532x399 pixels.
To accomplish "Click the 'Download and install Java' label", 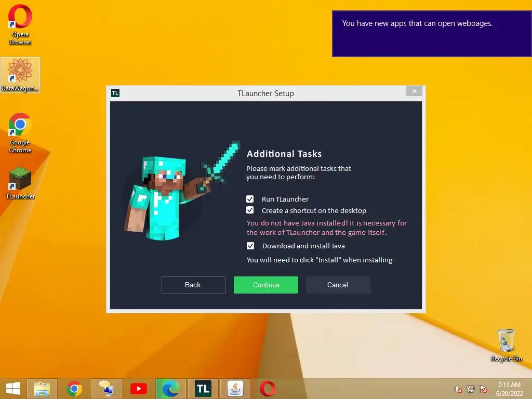I will 303,246.
